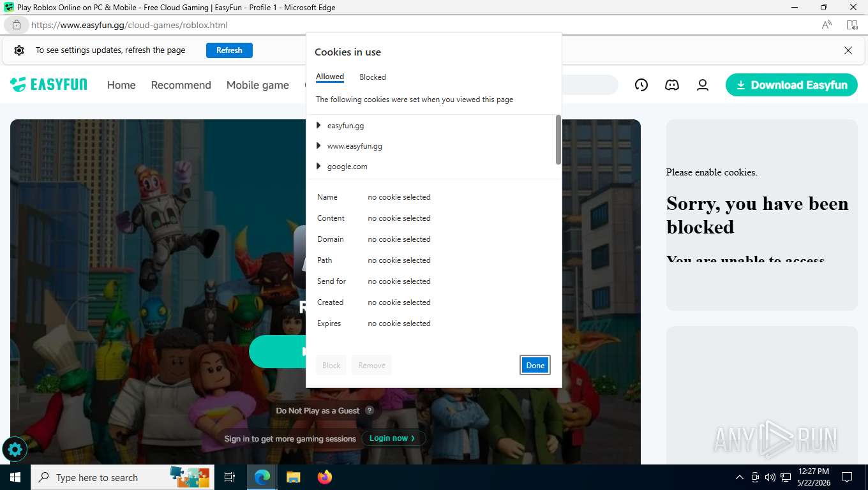
Task: Click the Domain row 'no cookie selected' value
Action: click(x=399, y=239)
